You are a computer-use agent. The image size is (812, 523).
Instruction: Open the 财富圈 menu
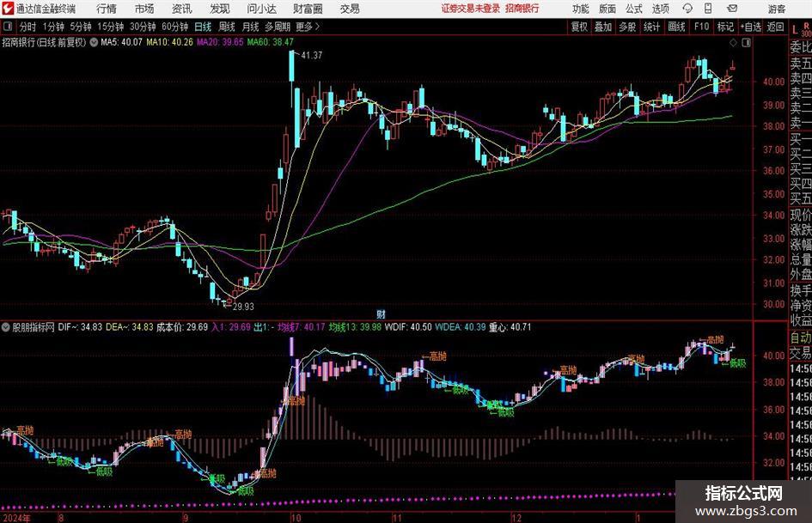click(x=308, y=9)
